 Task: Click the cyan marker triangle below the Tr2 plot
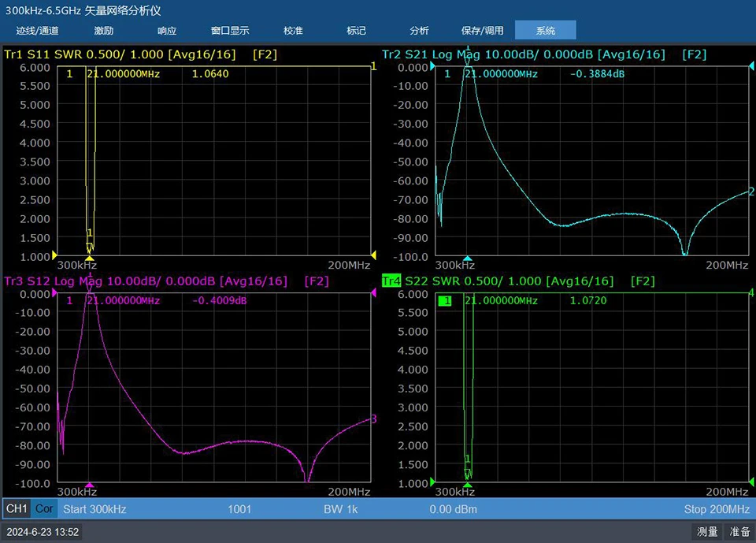468,258
